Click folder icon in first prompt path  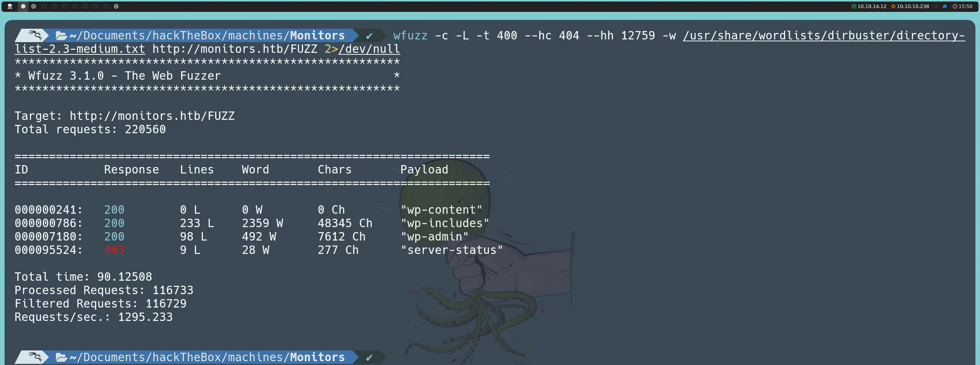[61, 36]
